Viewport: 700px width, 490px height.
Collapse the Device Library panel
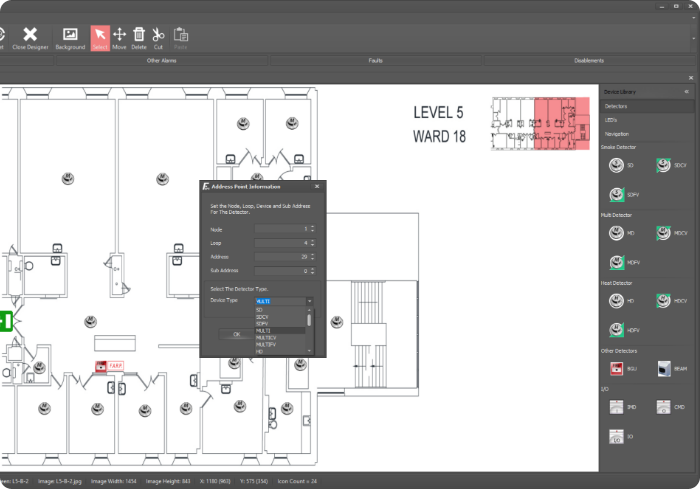pos(686,92)
